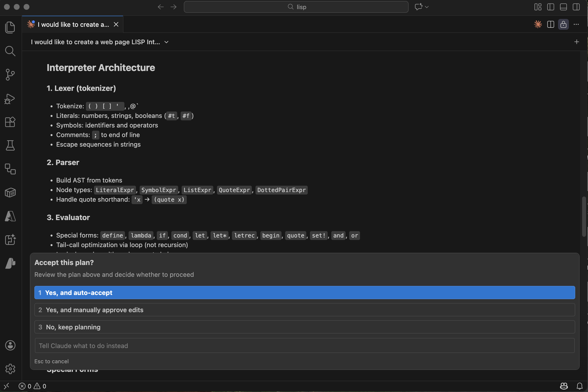Open the Copilot chat dropdown arrow
Viewport: 588px width, 392px height.
[x=427, y=7]
